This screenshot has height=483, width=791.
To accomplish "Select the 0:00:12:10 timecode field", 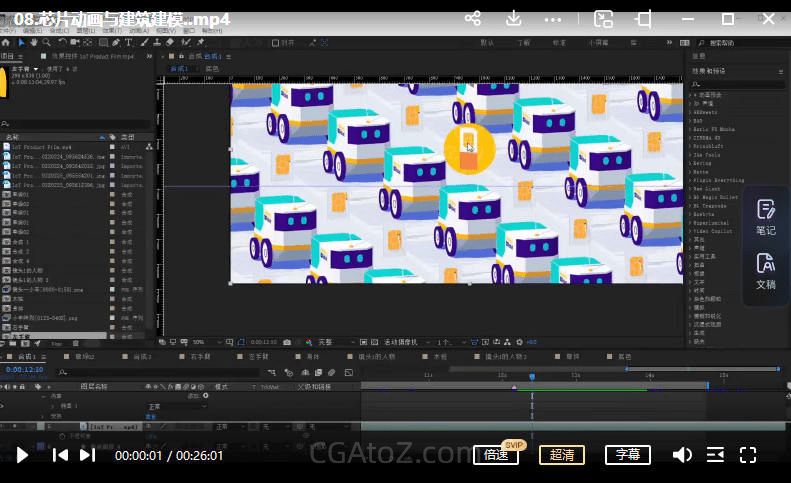I will [x=23, y=369].
